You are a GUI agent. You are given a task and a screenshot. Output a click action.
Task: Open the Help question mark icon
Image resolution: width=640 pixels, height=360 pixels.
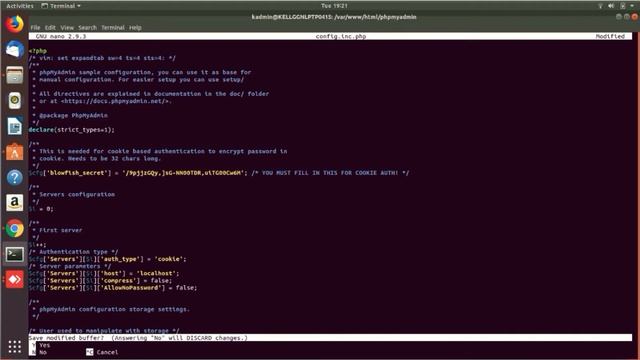[15, 178]
